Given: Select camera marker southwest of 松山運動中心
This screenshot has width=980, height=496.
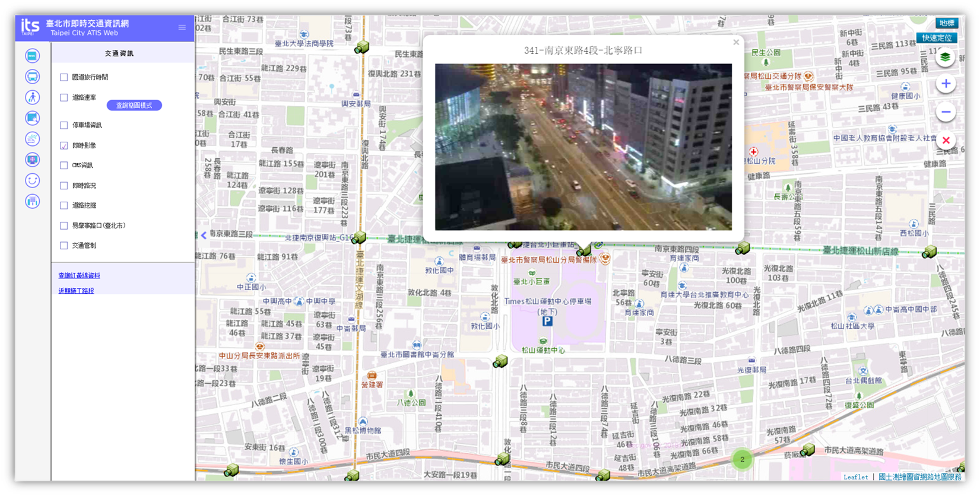Looking at the screenshot, I should pyautogui.click(x=500, y=361).
